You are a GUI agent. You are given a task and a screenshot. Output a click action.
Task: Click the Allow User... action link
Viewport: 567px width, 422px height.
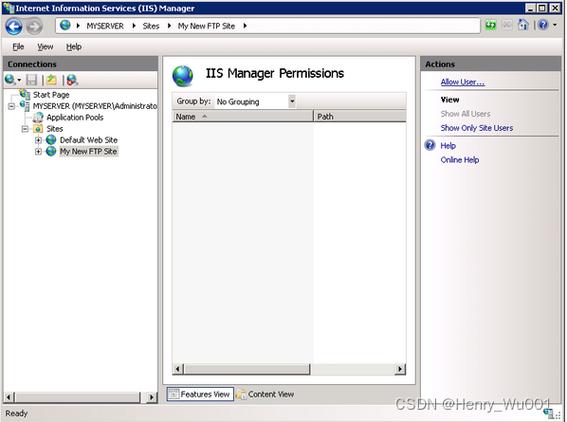[462, 82]
